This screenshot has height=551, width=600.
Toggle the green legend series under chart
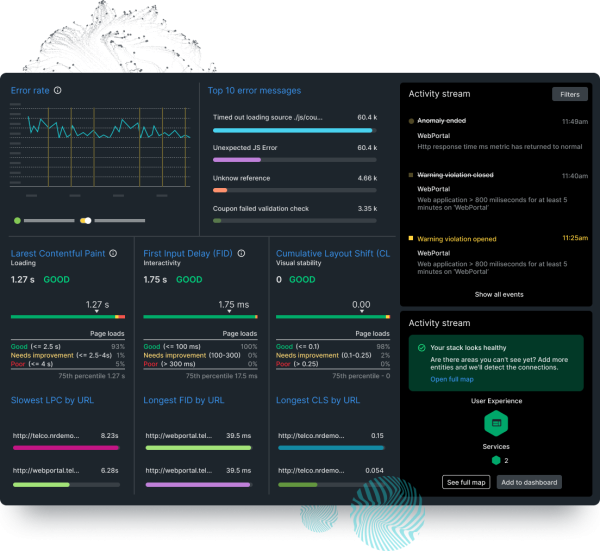pos(17,220)
